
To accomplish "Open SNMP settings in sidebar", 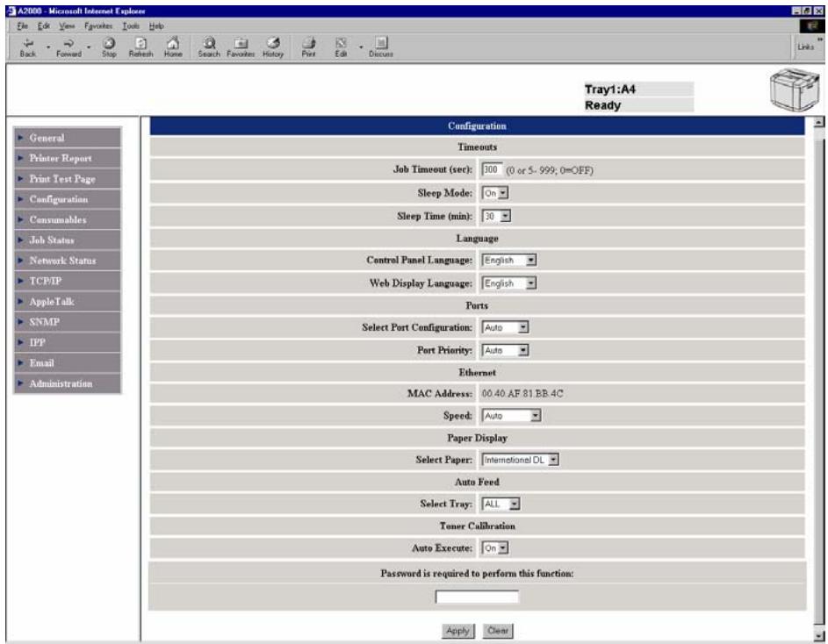I will pos(68,322).
